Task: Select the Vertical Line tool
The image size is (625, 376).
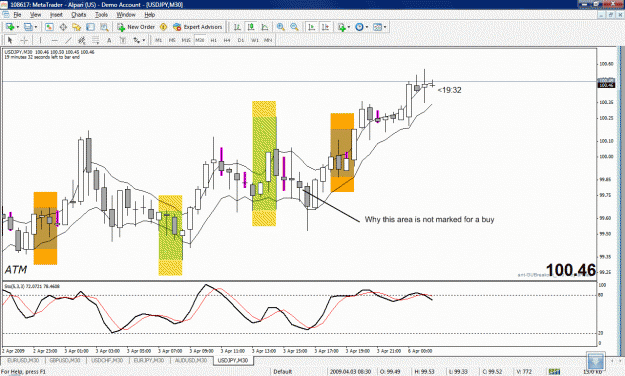Action: pos(40,40)
